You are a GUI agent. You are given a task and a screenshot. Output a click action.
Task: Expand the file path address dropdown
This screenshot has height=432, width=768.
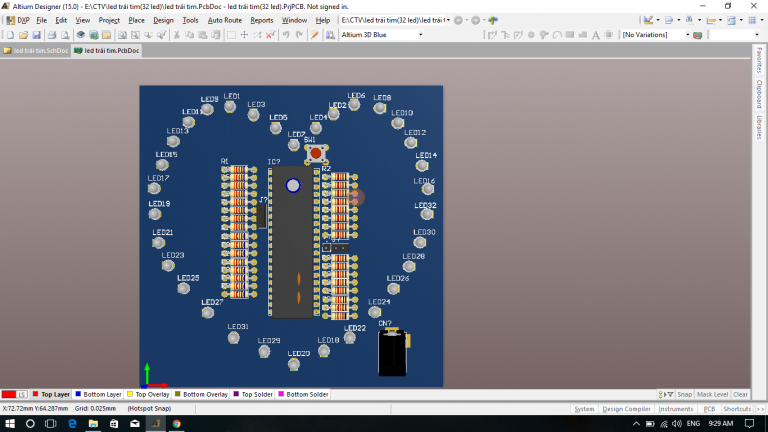point(447,20)
